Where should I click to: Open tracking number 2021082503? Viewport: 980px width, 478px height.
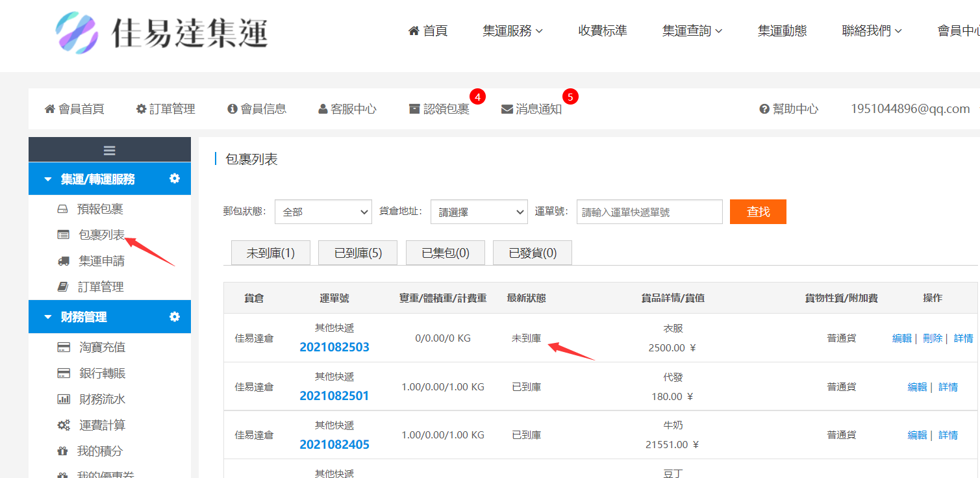(x=334, y=347)
